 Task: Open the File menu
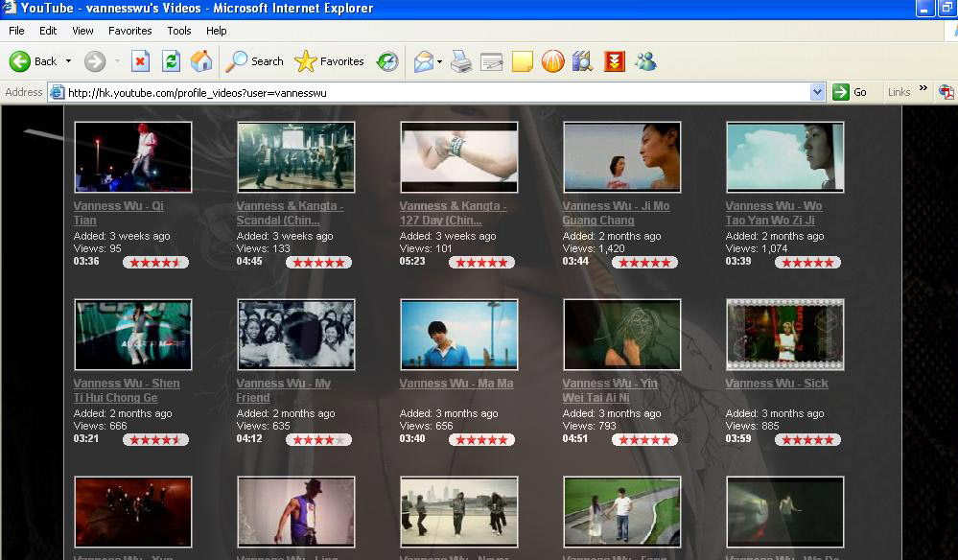click(x=16, y=31)
